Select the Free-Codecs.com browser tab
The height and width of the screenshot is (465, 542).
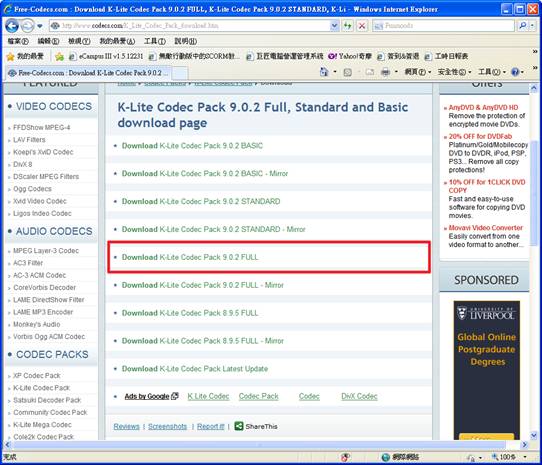(x=88, y=73)
